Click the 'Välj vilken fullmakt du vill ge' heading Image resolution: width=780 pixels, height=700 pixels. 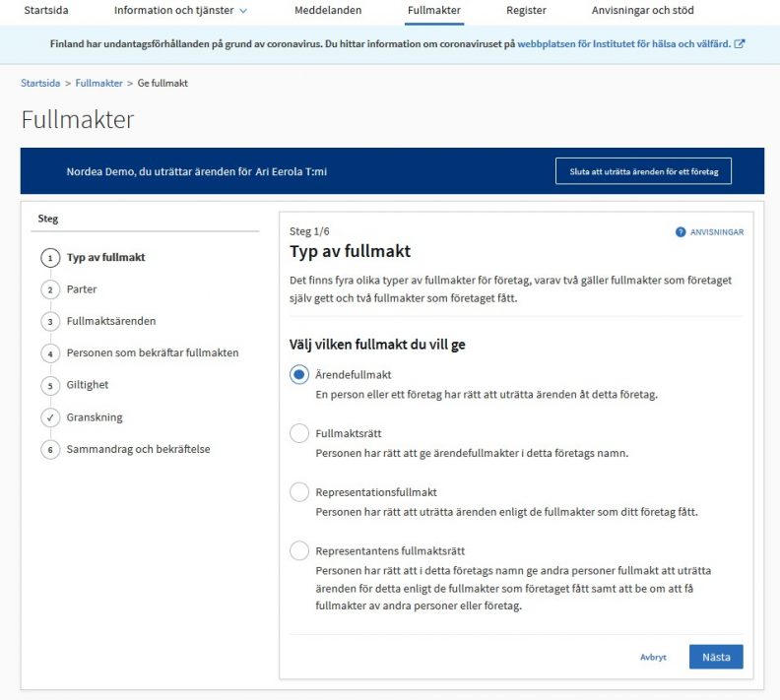[377, 345]
